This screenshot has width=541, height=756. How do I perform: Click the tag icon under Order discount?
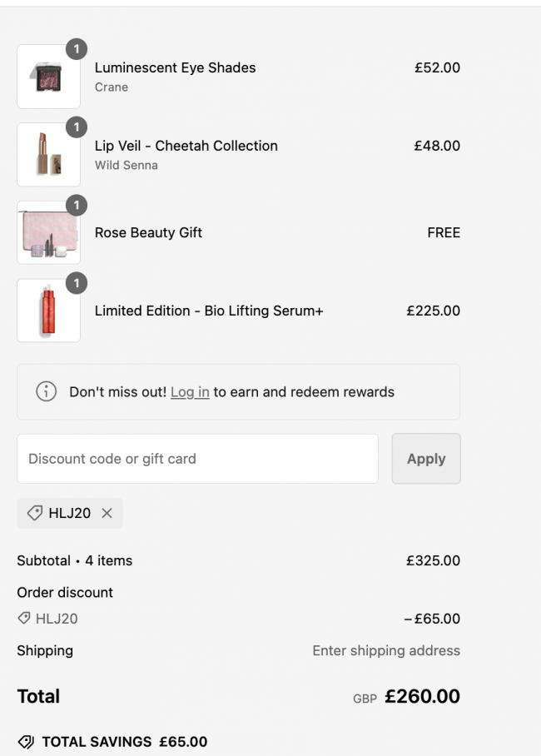24,619
